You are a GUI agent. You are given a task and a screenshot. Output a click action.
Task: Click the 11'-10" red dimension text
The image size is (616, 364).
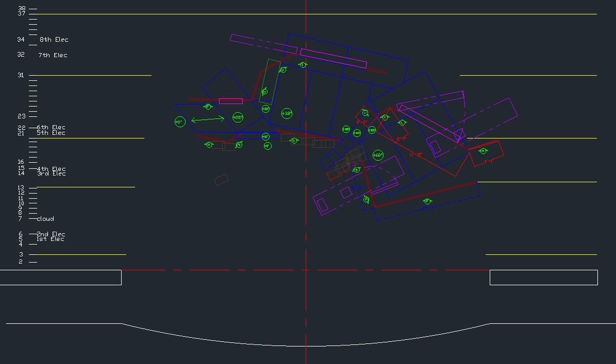pyautogui.click(x=415, y=154)
